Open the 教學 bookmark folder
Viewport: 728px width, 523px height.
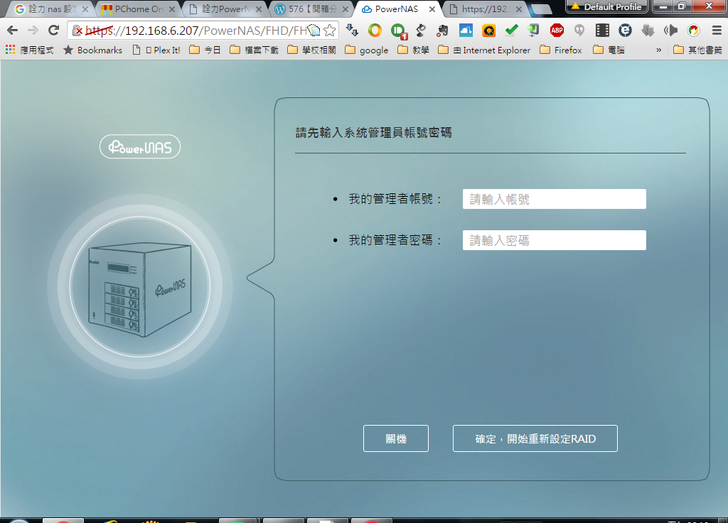click(413, 50)
